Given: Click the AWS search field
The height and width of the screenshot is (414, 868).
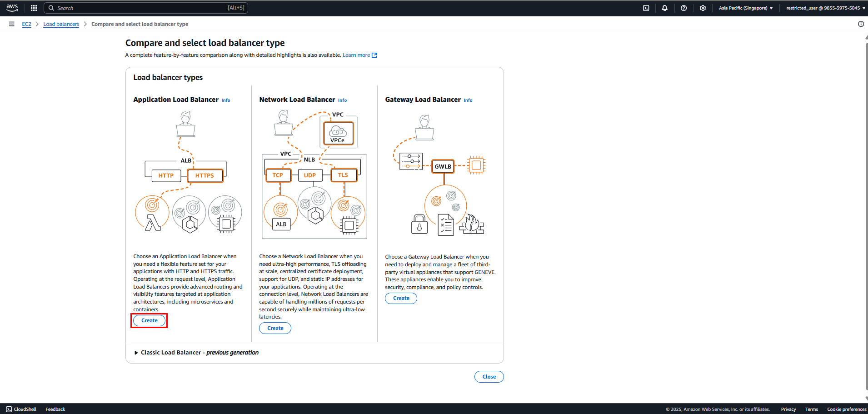Looking at the screenshot, I should 146,8.
